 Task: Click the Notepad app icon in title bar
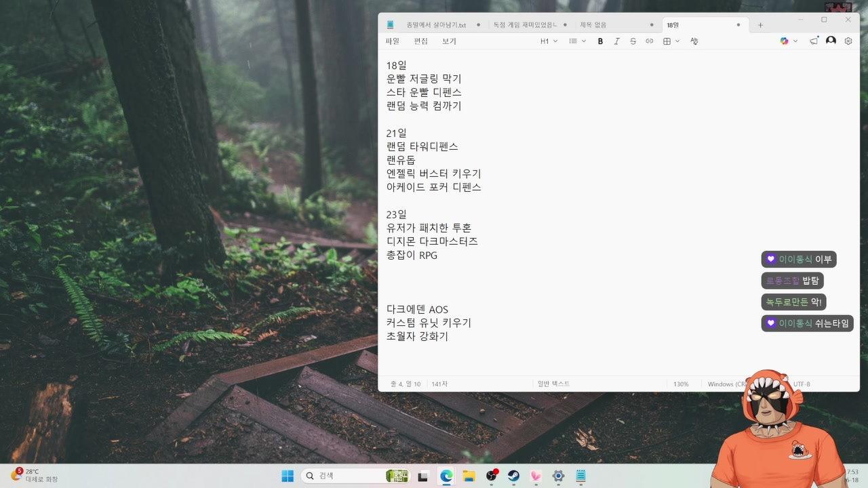[x=390, y=25]
